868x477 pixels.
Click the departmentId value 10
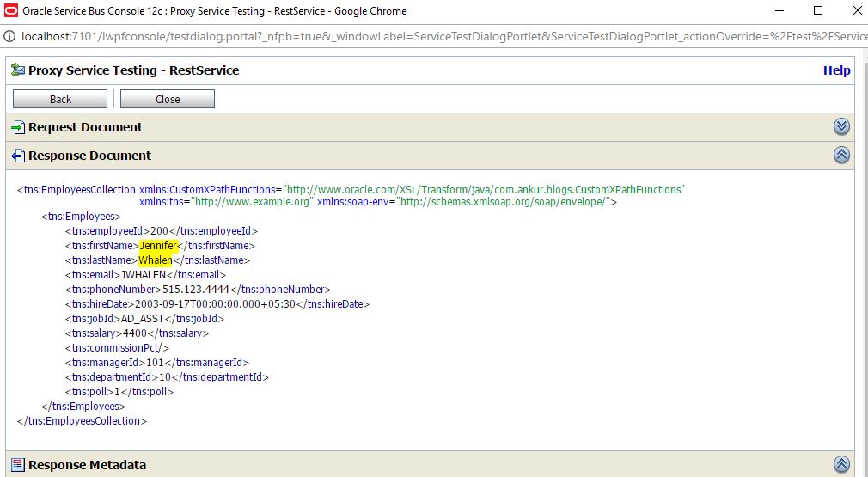[x=165, y=376]
